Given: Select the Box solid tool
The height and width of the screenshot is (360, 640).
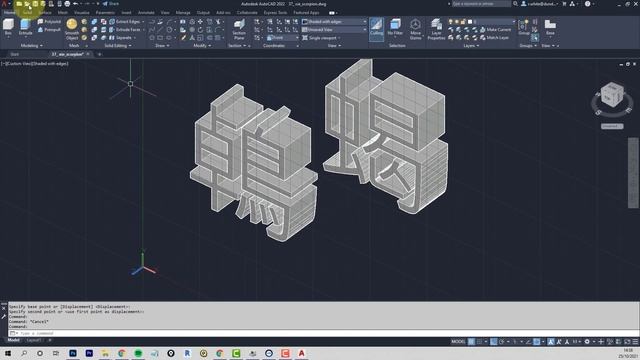Looking at the screenshot, I should point(8,27).
